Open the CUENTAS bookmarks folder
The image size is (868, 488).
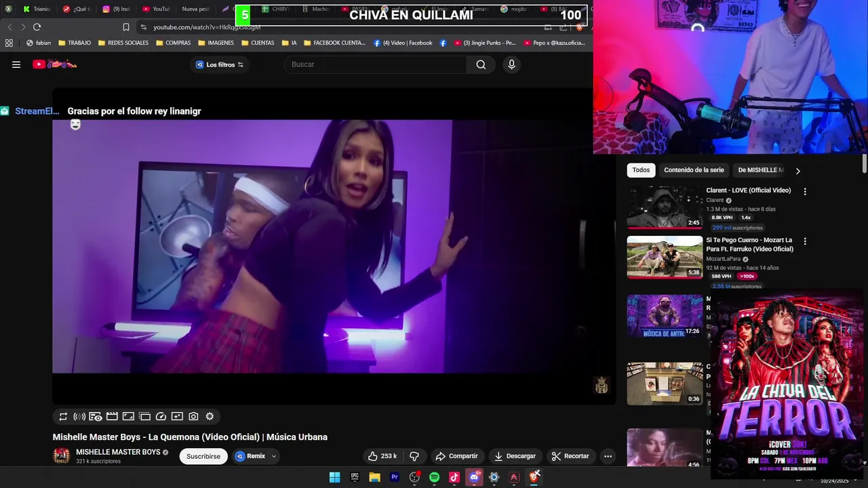[x=258, y=43]
